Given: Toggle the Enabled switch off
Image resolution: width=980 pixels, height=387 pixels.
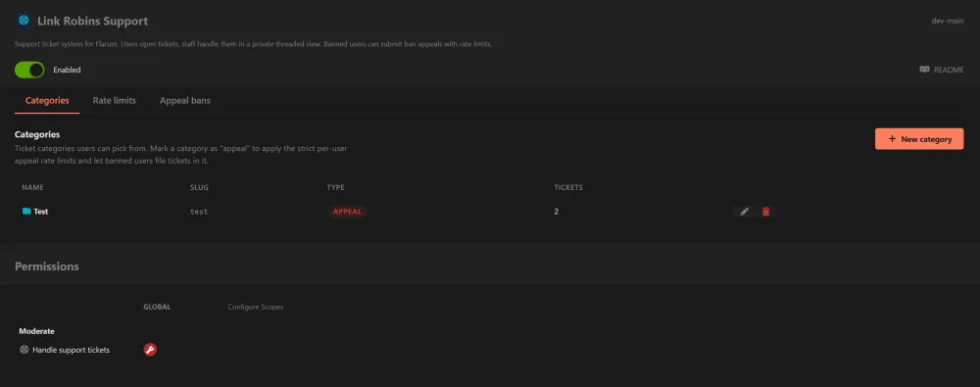Looking at the screenshot, I should tap(29, 70).
